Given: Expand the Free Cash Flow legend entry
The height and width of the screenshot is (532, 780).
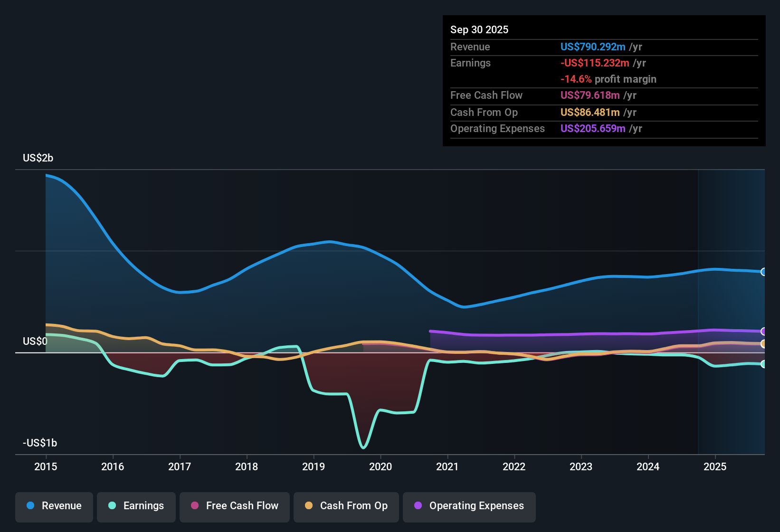Looking at the screenshot, I should [x=234, y=506].
